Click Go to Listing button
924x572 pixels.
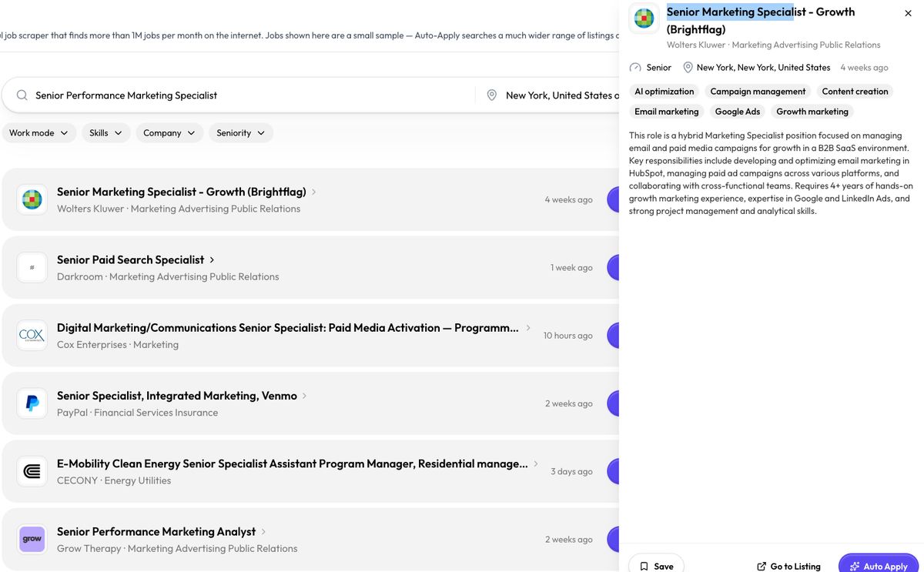[788, 566]
